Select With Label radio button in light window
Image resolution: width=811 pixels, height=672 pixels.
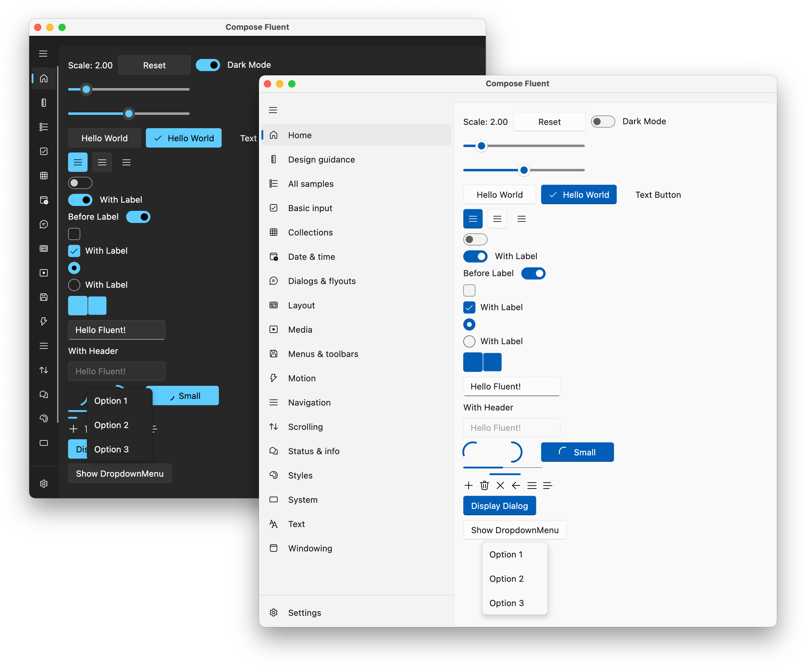point(469,341)
